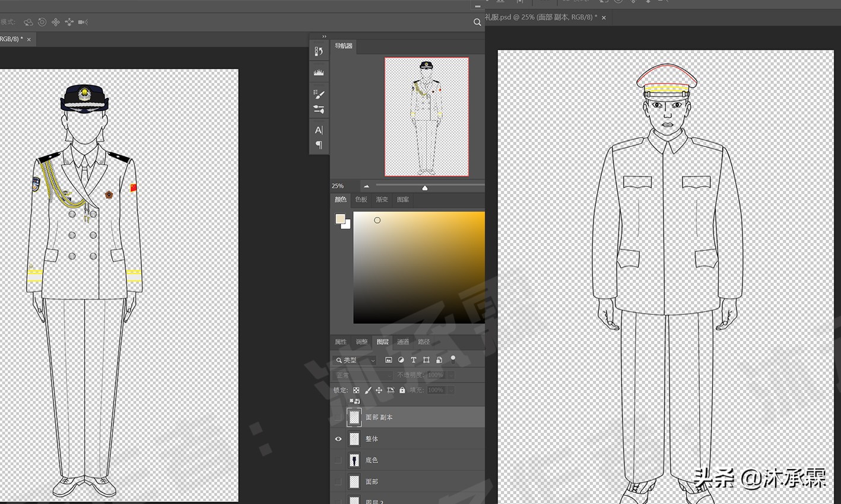Viewport: 841px width, 504px height.
Task: Open the Histogram panel icon
Action: [319, 72]
